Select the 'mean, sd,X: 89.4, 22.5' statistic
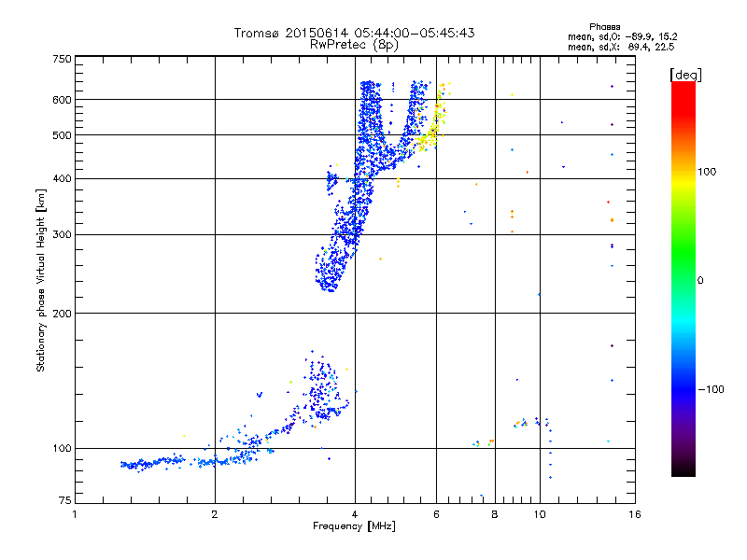 pyautogui.click(x=621, y=47)
